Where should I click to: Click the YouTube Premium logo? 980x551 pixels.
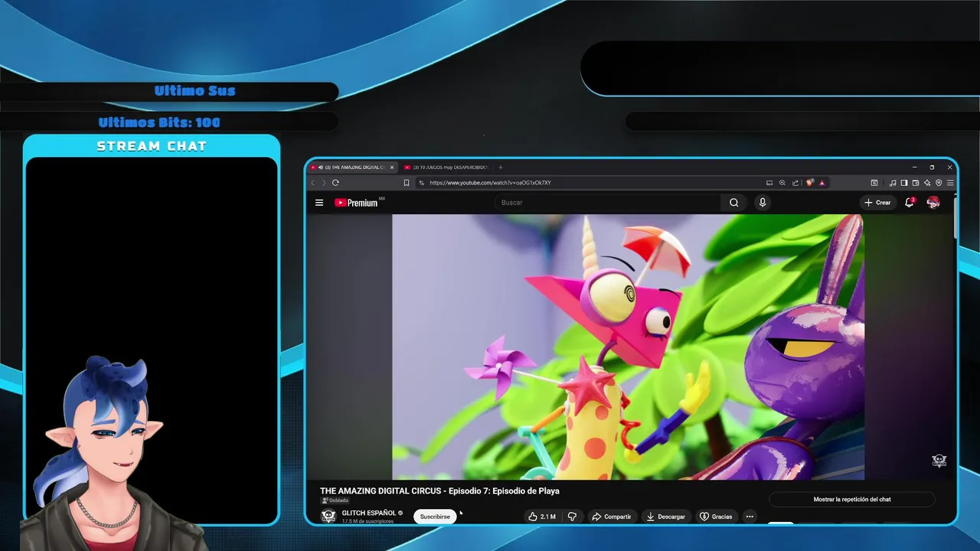point(356,203)
